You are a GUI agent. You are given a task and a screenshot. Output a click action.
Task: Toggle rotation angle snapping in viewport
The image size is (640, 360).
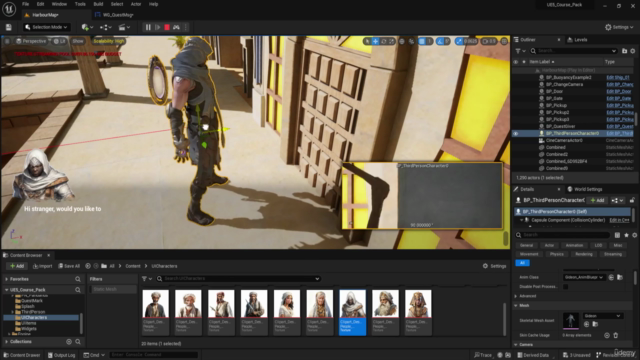440,41
